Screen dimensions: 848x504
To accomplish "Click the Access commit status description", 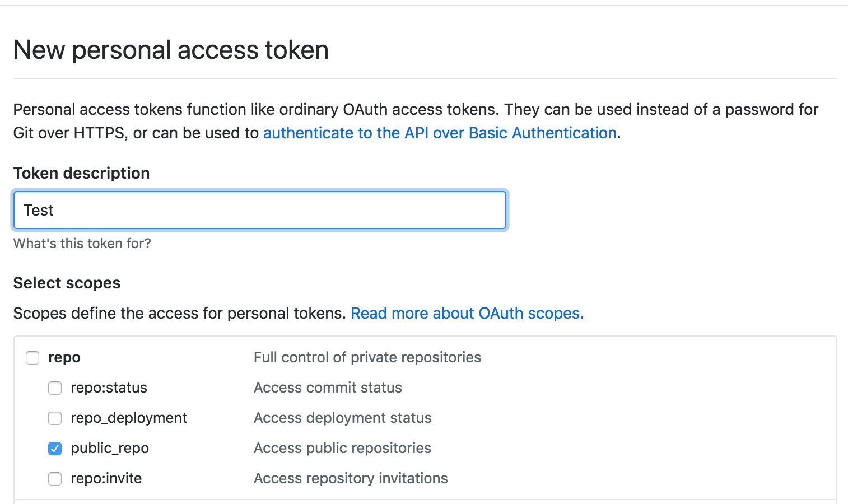I will tap(328, 388).
